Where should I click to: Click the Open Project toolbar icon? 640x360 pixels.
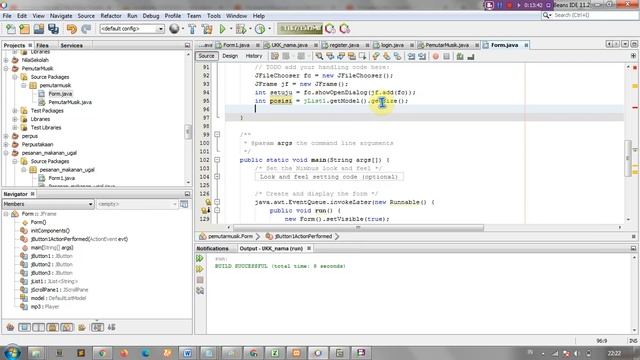click(x=39, y=29)
